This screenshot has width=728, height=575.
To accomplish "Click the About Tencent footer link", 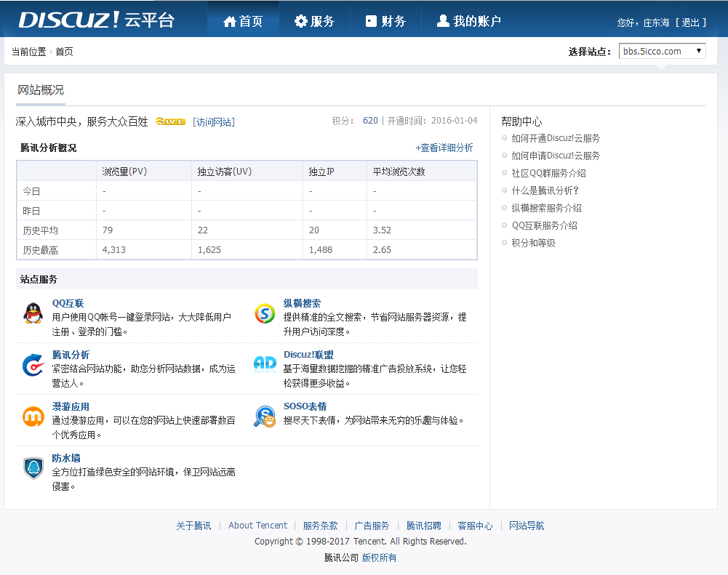I will [257, 526].
